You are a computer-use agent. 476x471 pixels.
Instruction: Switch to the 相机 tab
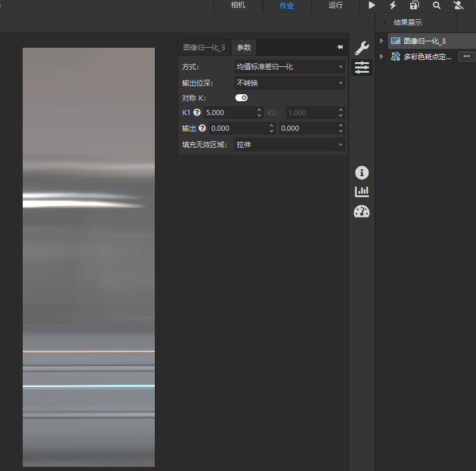(x=238, y=5)
